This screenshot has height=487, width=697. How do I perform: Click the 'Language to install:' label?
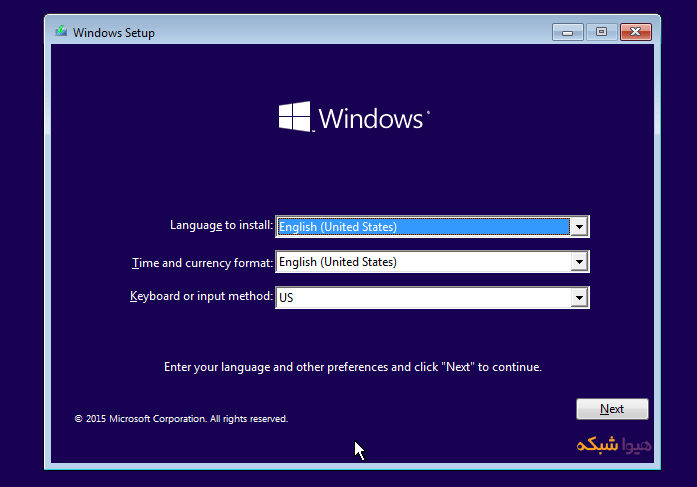pos(221,225)
